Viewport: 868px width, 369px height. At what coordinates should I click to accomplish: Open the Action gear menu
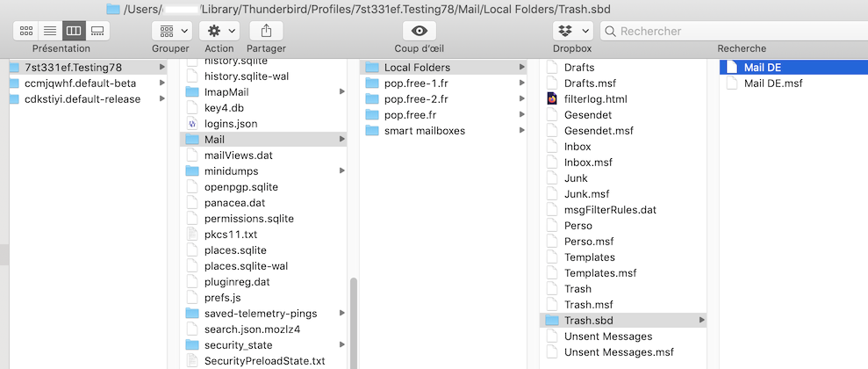click(x=219, y=31)
